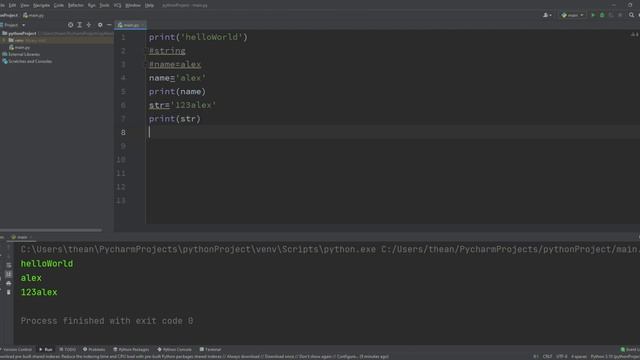Click the python.exe path in Run output
Image resolution: width=640 pixels, height=360 pixels.
[198, 249]
